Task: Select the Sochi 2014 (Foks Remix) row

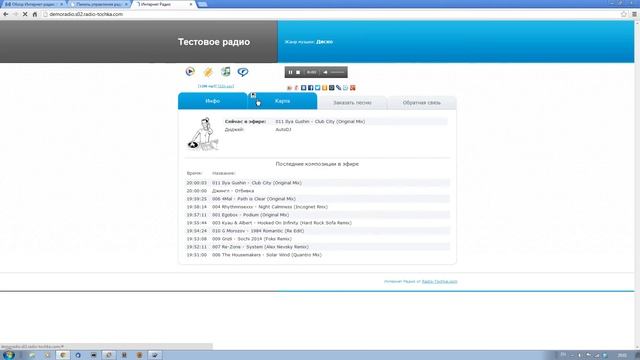Action: [x=318, y=239]
